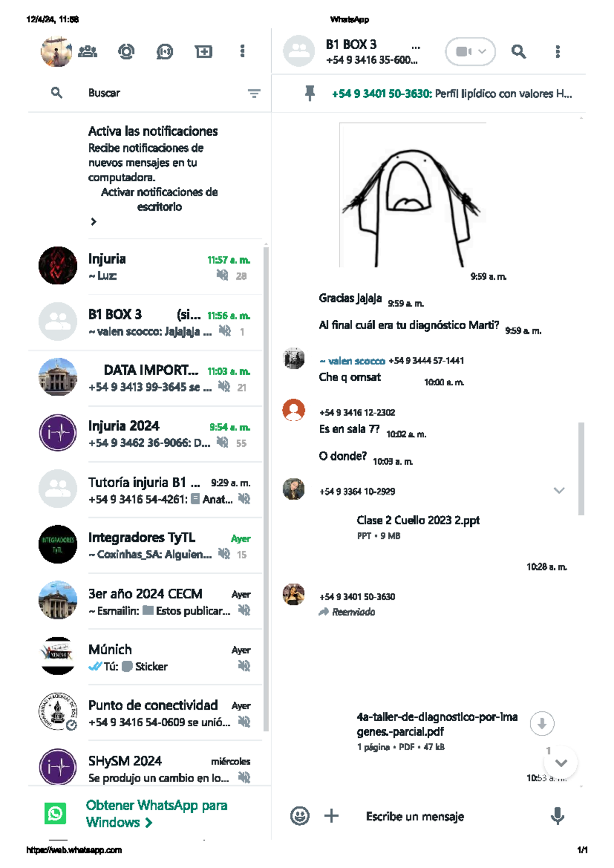Open the emoji picker in message bar
The image size is (614, 868).
[x=300, y=815]
